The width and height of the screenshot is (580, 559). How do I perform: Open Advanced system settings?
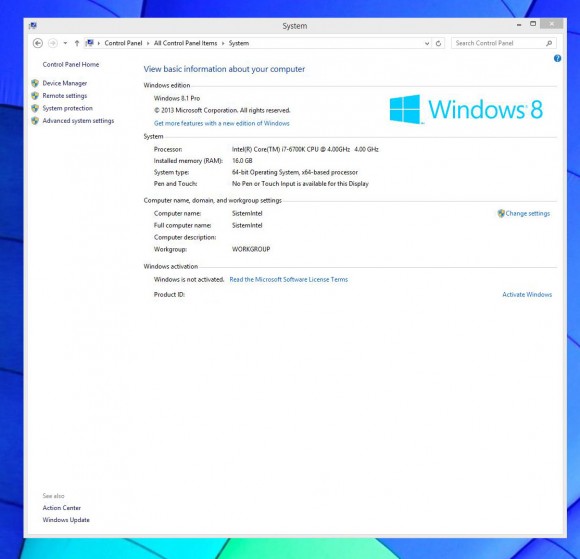[78, 121]
